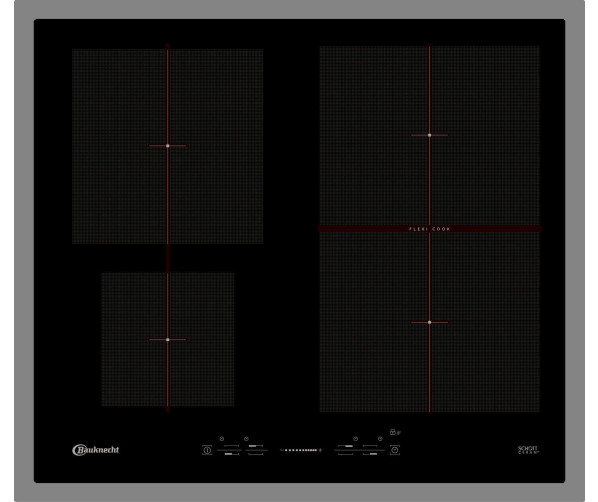Tap the leftmost small timer clock icon

click(x=222, y=439)
